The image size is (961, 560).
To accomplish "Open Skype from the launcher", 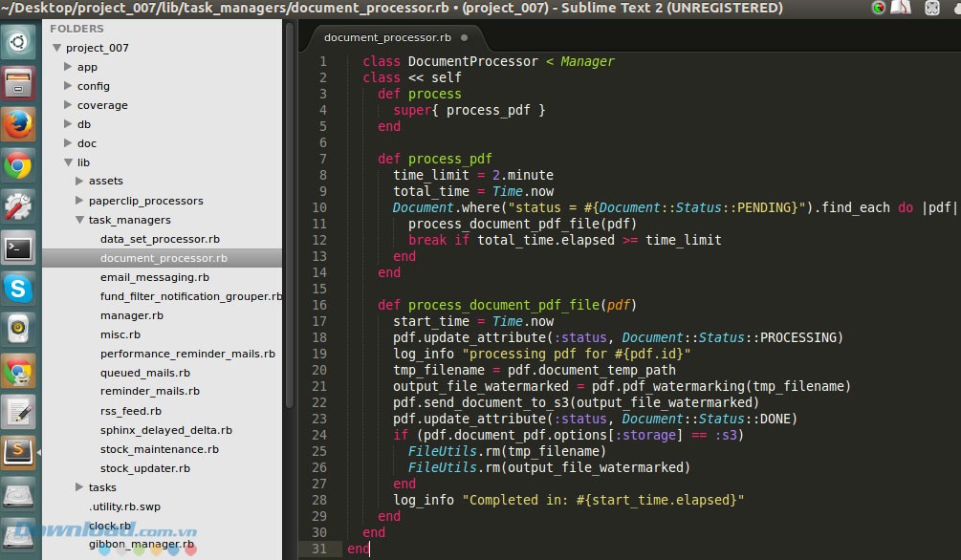I will [x=19, y=288].
